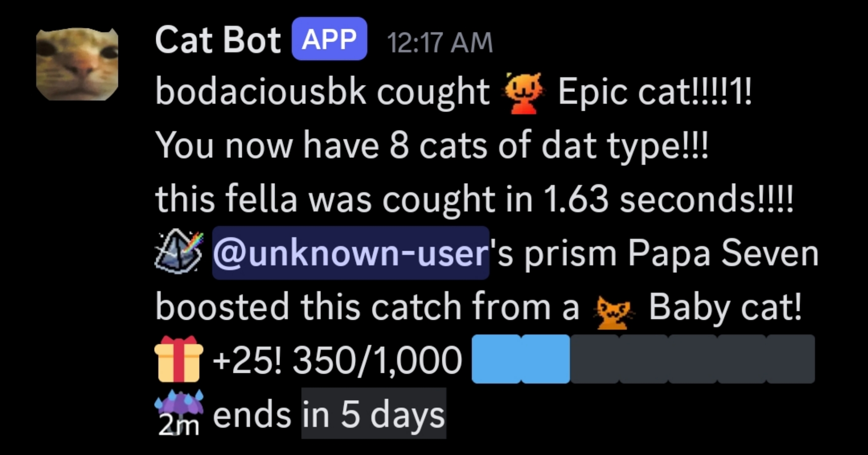Open the @unknown-user mention
This screenshot has height=455, width=868.
click(350, 253)
